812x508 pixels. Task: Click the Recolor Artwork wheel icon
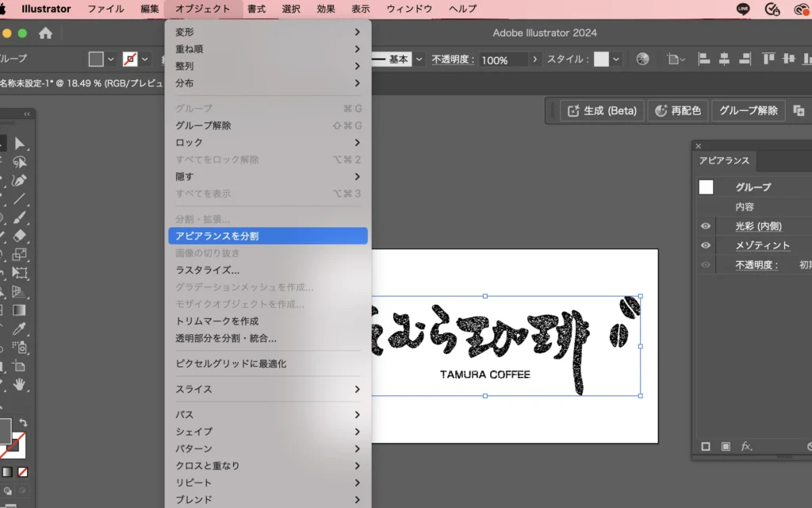tap(642, 60)
